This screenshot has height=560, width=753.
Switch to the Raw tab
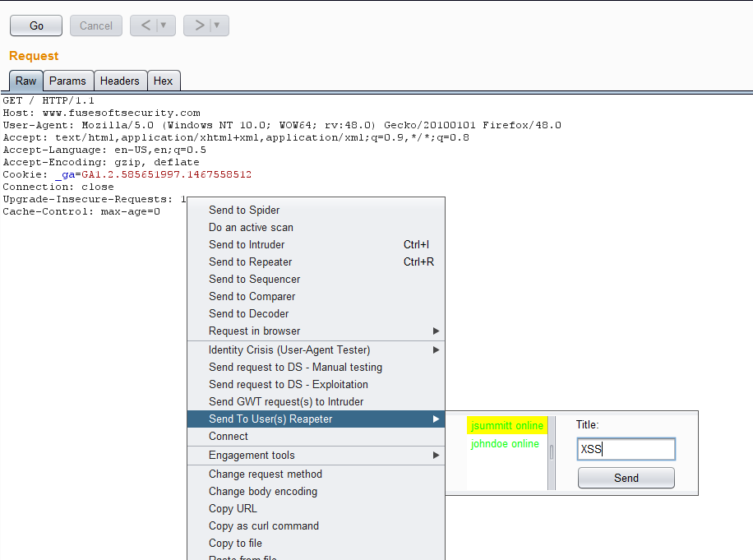click(26, 81)
